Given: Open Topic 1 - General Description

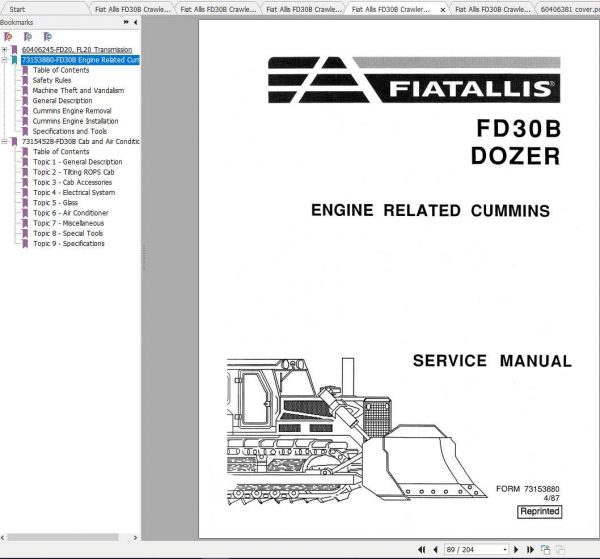Looking at the screenshot, I should pyautogui.click(x=78, y=162).
